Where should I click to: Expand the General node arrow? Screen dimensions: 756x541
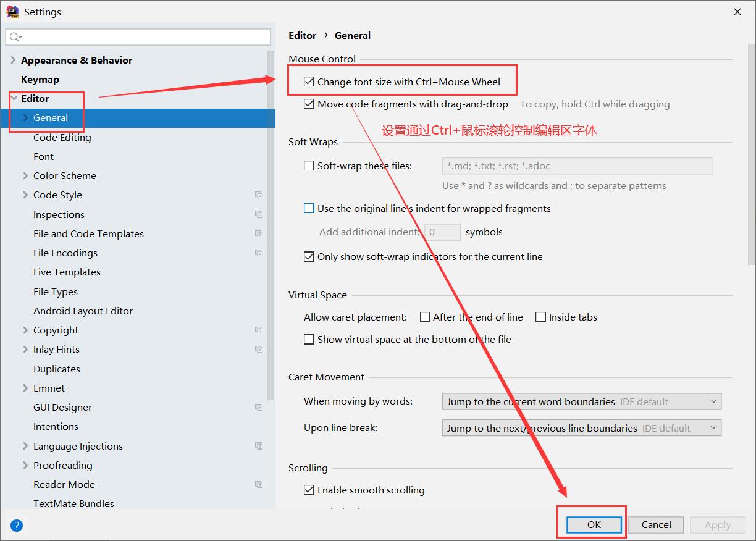(25, 117)
